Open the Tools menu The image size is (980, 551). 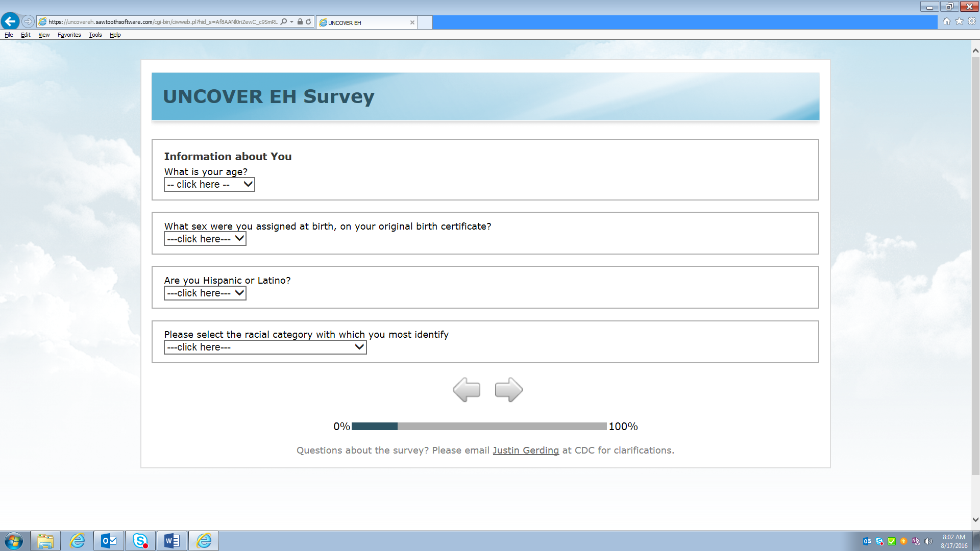[95, 35]
